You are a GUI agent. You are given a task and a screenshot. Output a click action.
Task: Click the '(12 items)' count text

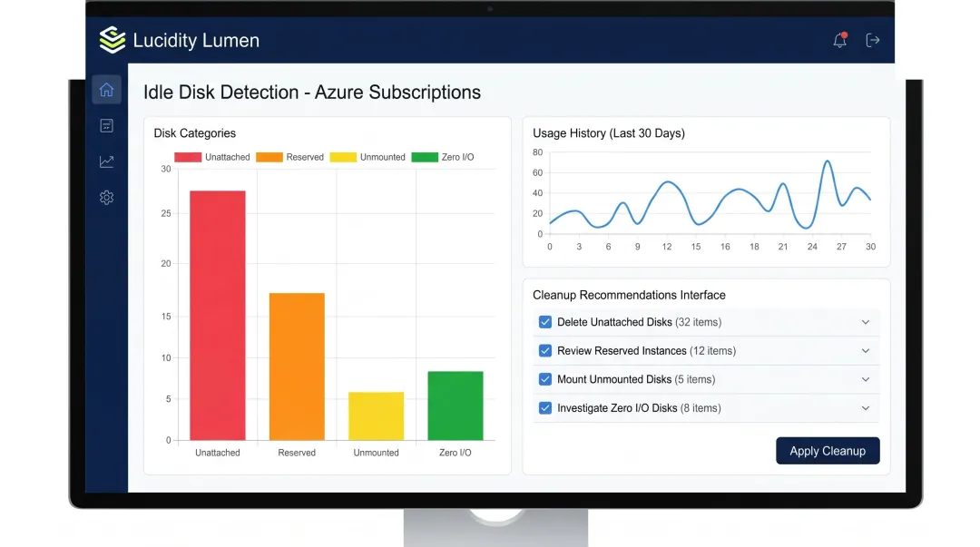712,351
